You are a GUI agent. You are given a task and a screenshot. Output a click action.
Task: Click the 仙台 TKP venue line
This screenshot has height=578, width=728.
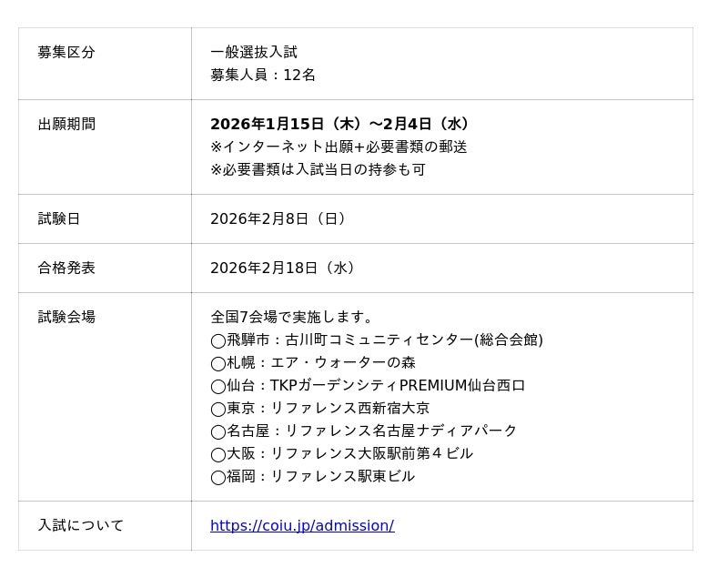[x=368, y=385]
